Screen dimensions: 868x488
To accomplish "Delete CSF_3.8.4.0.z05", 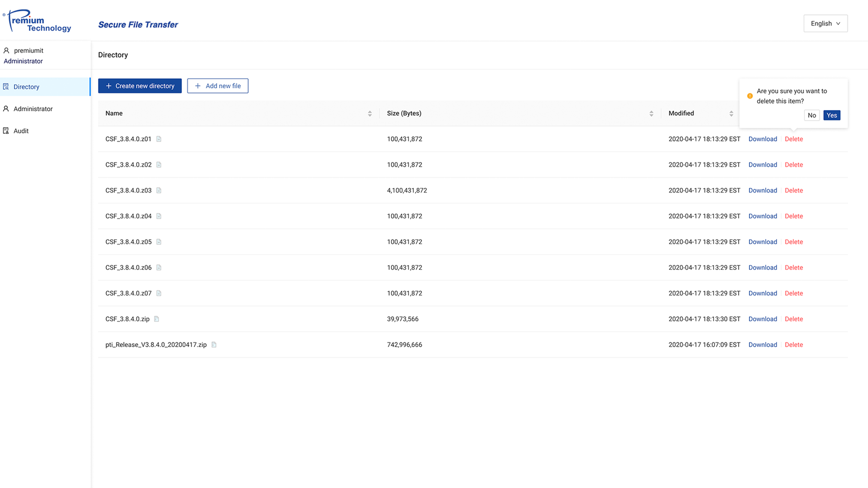I will coord(794,242).
